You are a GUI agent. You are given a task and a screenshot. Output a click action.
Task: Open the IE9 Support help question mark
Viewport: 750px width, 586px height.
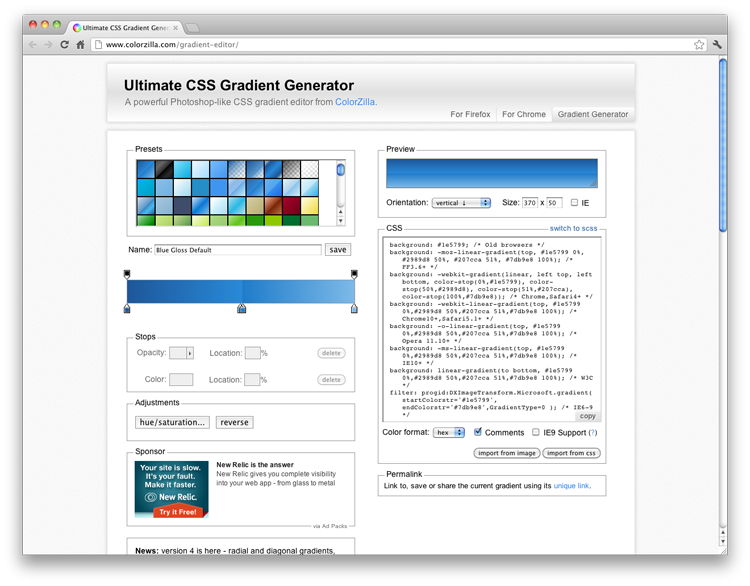coord(593,432)
